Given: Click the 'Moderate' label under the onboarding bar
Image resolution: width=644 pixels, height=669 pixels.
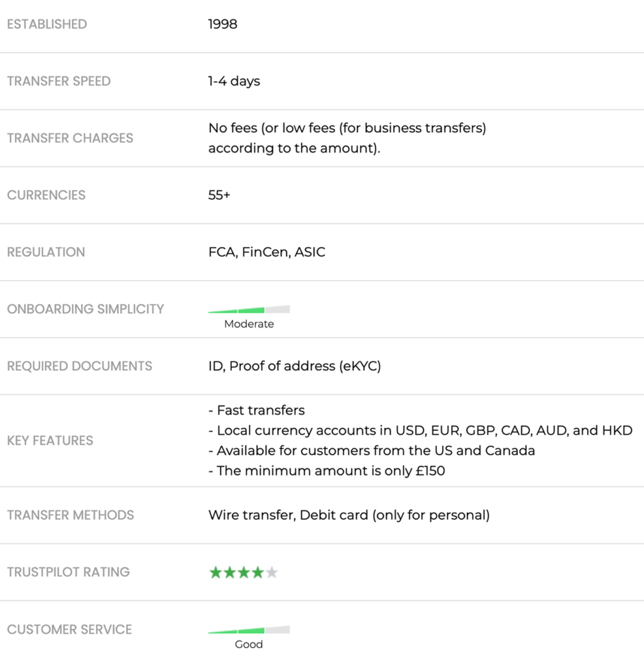Looking at the screenshot, I should 249,324.
